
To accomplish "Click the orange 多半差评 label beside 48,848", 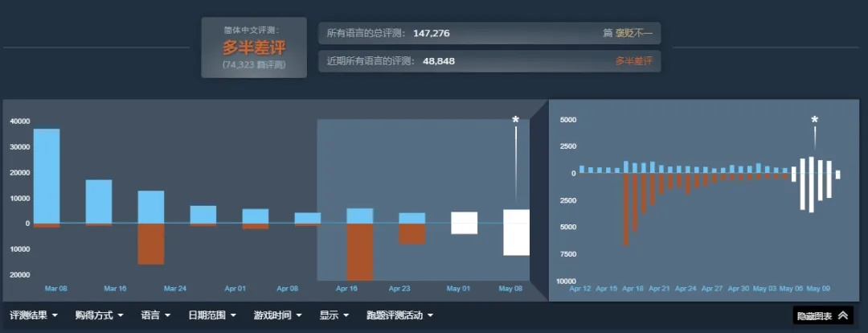I will pos(634,61).
